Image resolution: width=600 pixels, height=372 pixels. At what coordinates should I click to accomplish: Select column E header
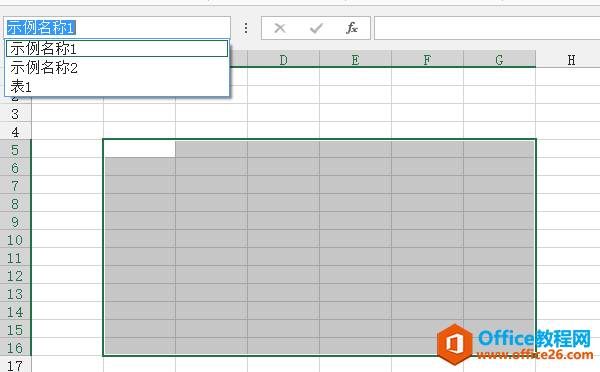pyautogui.click(x=355, y=59)
